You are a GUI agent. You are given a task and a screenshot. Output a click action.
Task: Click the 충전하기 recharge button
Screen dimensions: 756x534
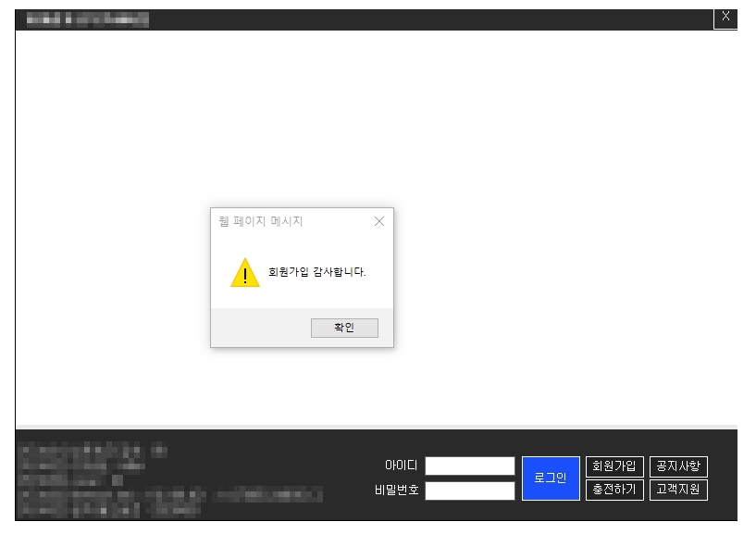(614, 490)
